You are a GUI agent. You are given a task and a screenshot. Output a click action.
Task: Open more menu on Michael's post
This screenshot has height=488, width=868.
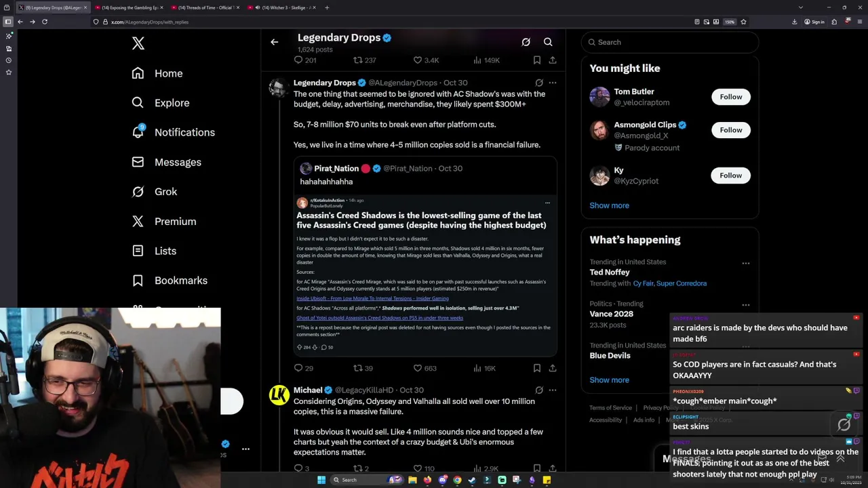point(552,390)
